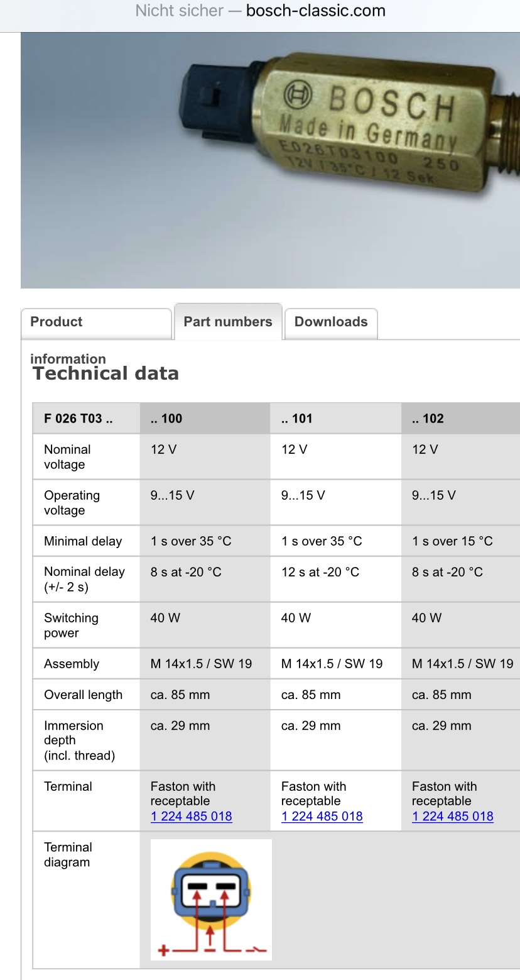This screenshot has width=520, height=980.
Task: Select '9...15 V' operating voltage in column 100
Action: (x=173, y=495)
